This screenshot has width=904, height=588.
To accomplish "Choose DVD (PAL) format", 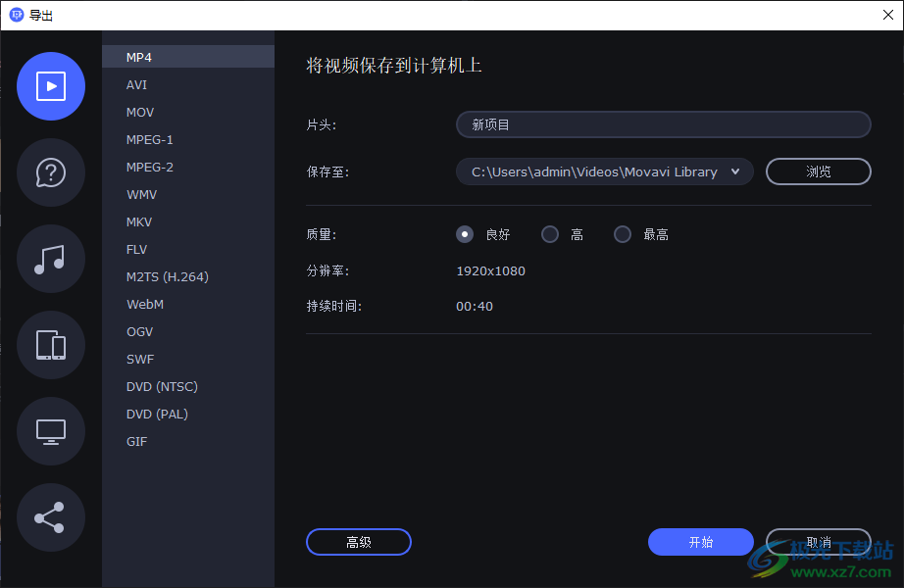I will point(157,414).
